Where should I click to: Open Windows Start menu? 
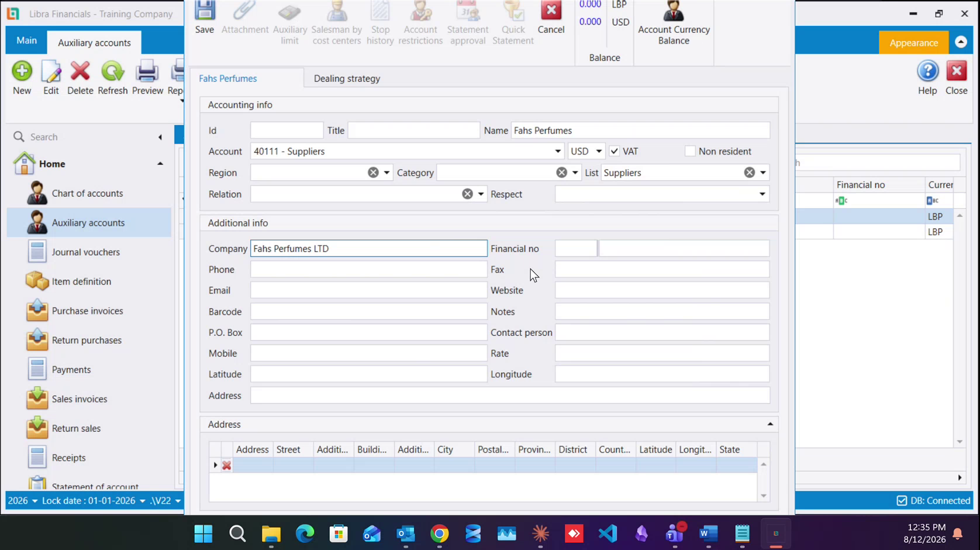pos(203,534)
